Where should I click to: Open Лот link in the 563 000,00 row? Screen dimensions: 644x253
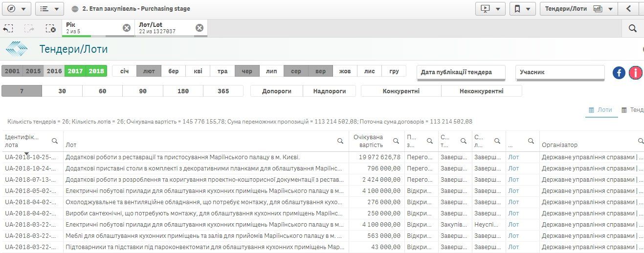tap(513, 236)
